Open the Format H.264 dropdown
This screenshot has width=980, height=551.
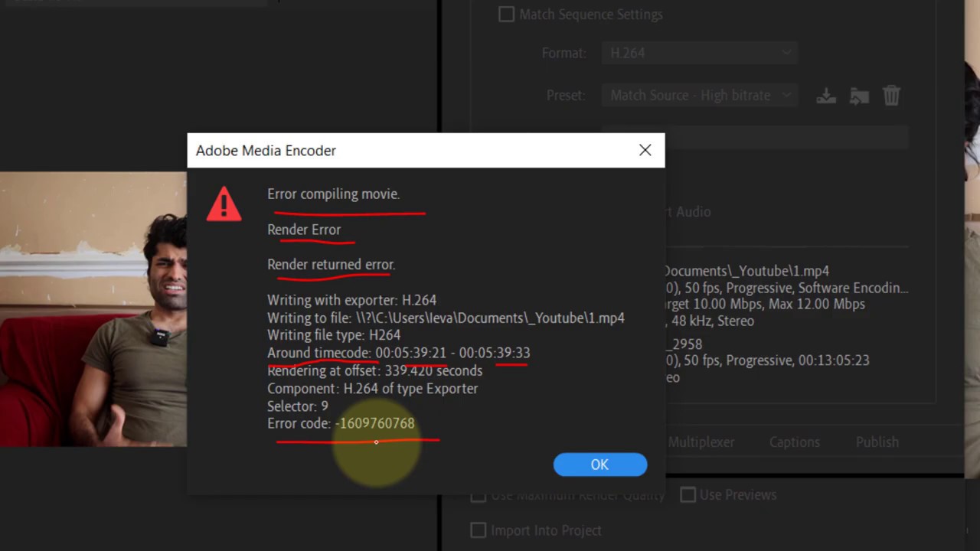click(x=700, y=53)
